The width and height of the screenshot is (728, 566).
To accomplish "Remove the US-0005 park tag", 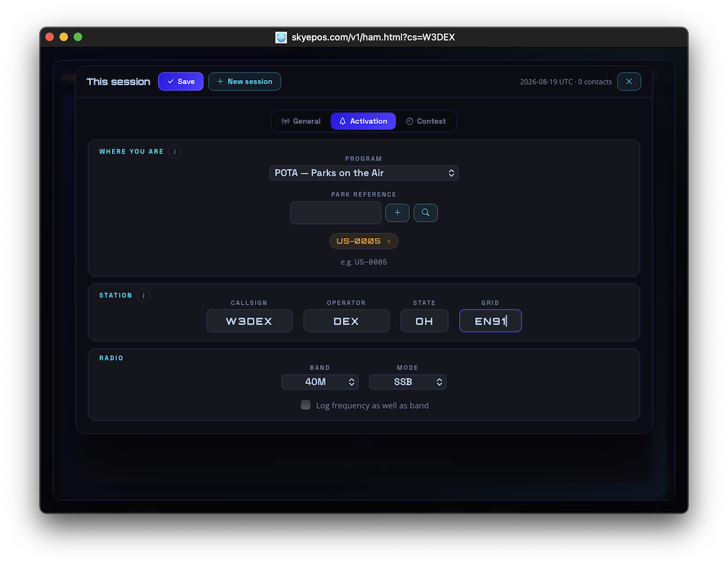I will 389,242.
